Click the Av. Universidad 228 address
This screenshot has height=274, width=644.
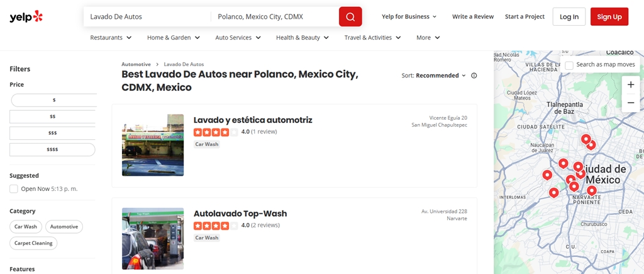point(444,211)
